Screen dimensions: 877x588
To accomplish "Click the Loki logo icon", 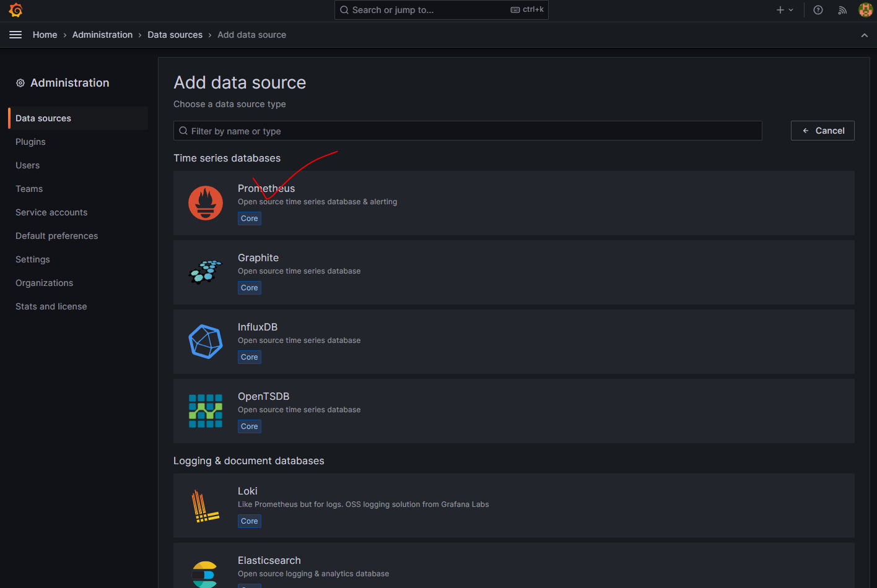I will pyautogui.click(x=206, y=506).
